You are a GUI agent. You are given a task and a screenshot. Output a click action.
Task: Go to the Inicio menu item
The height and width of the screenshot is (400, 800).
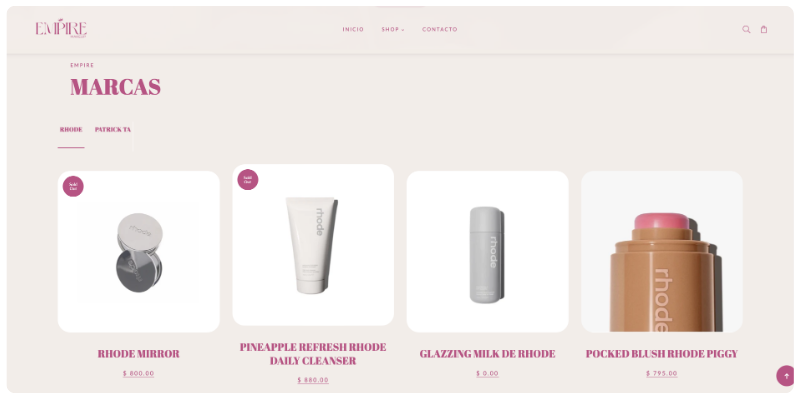point(353,30)
